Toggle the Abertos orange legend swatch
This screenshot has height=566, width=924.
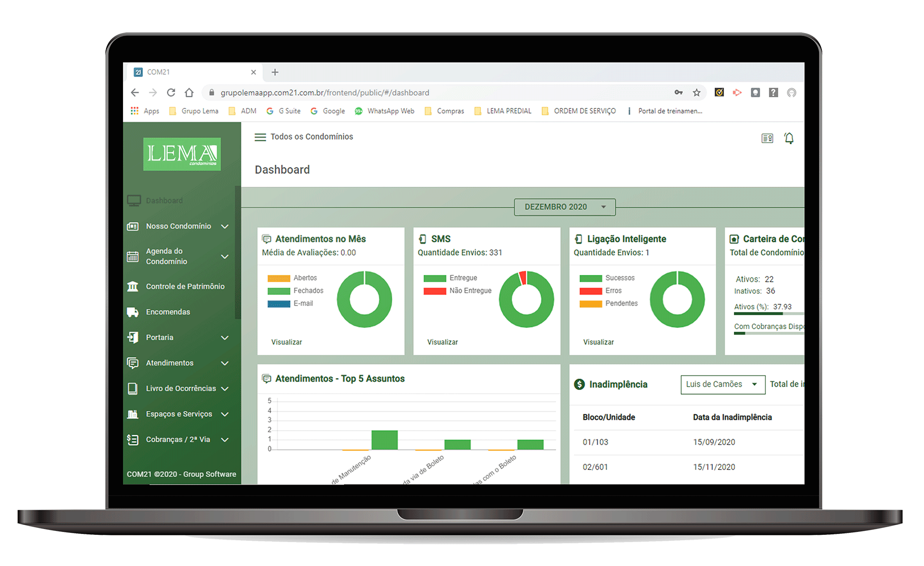click(x=279, y=278)
